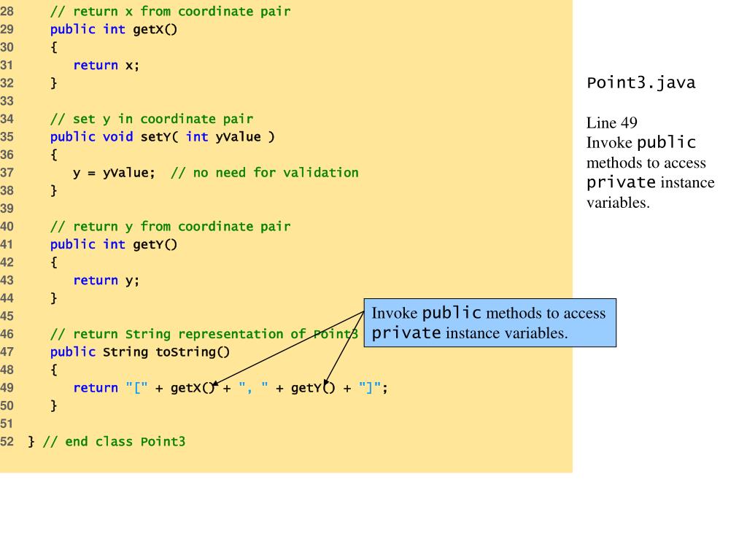This screenshot has height=560, width=747.
Task: Click line number 28 in the gutter
Action: (7, 12)
